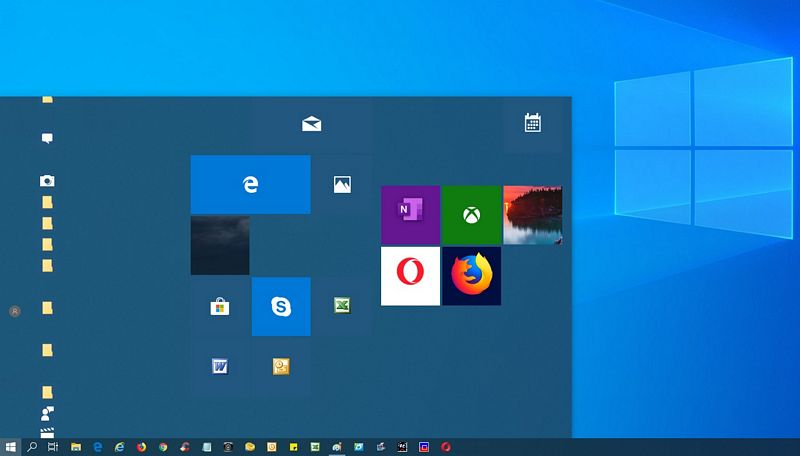Open the Excel tile in Start menu
The height and width of the screenshot is (456, 800).
[x=342, y=306]
